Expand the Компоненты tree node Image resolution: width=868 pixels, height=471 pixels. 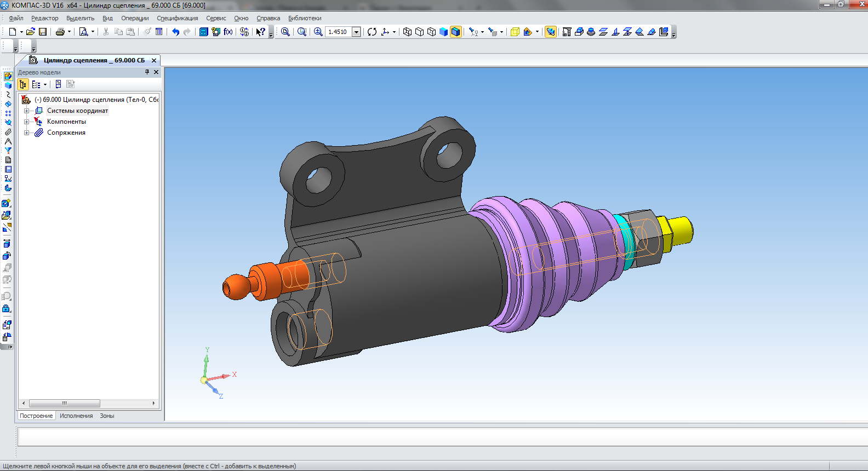[26, 122]
